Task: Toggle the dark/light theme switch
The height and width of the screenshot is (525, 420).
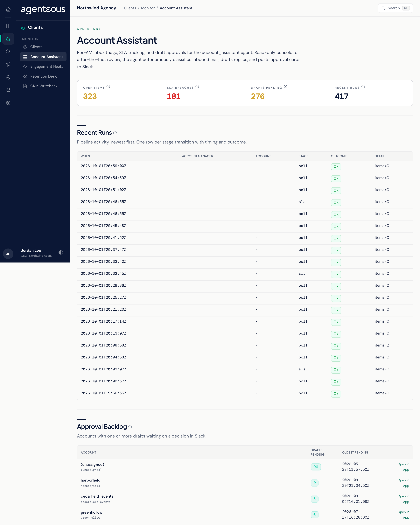Action: [x=61, y=253]
